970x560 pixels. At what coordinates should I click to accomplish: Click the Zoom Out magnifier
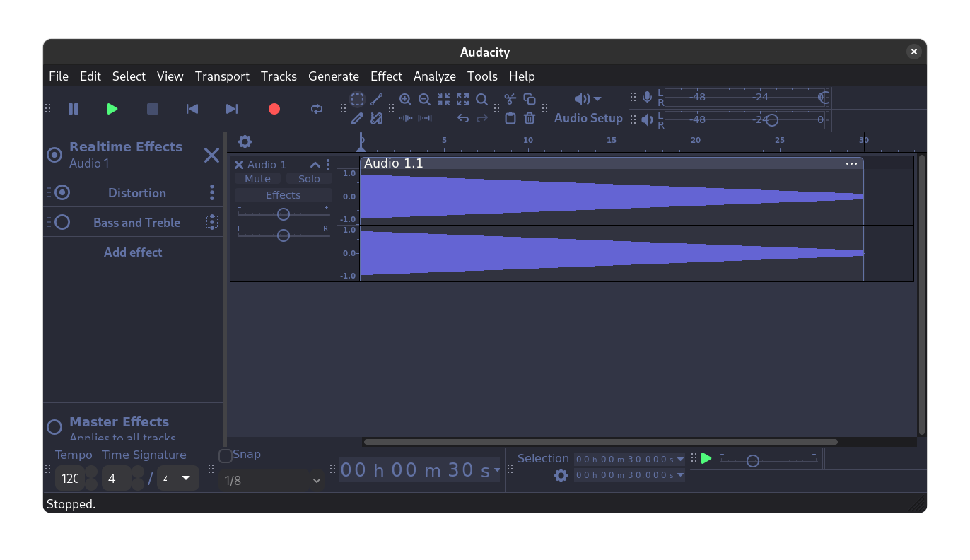click(424, 100)
